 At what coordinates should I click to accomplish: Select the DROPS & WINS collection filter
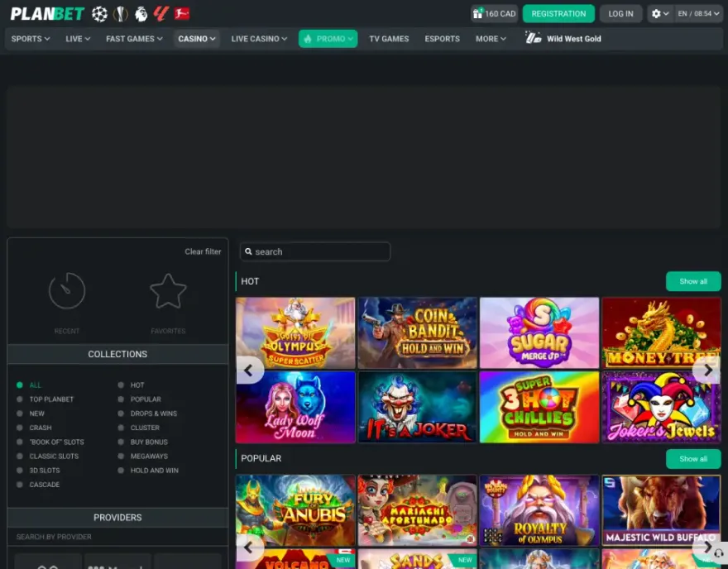coord(147,413)
